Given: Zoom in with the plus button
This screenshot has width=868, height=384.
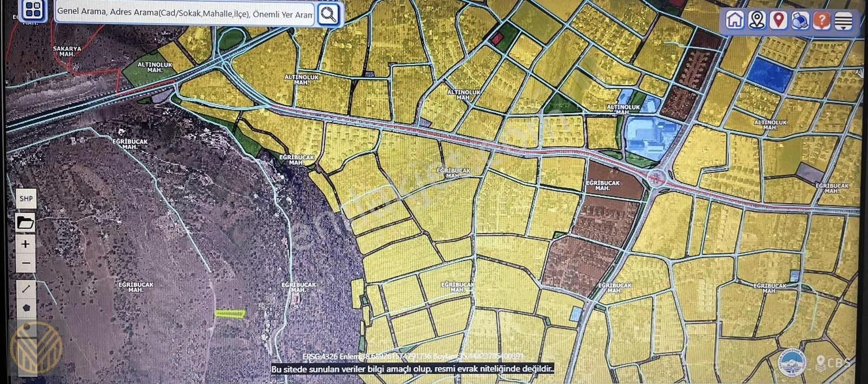Looking at the screenshot, I should (x=25, y=244).
